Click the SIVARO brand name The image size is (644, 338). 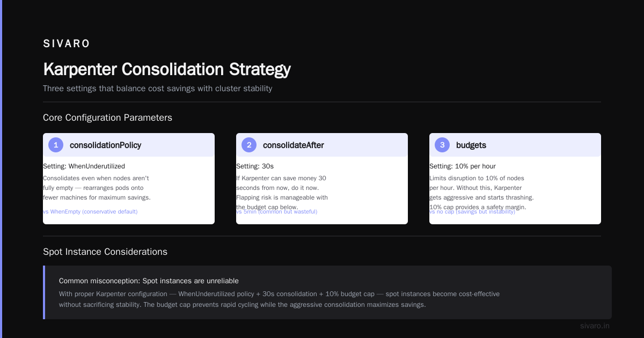coord(67,44)
